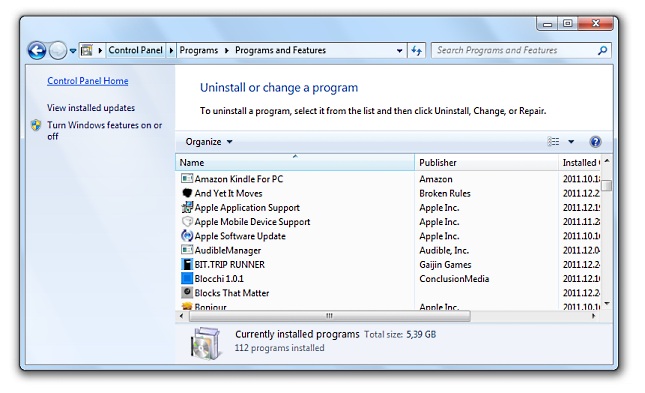Click the horizontal scrollbar right arrow

(x=594, y=316)
